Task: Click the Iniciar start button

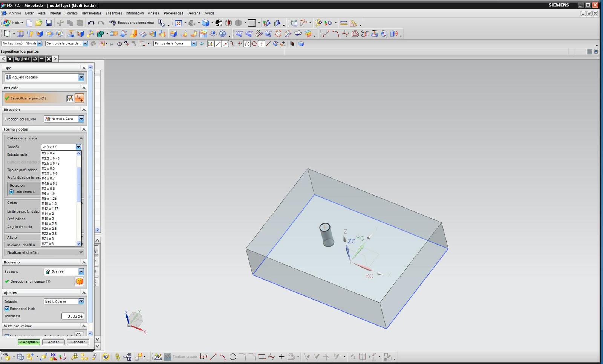Action: tap(14, 23)
